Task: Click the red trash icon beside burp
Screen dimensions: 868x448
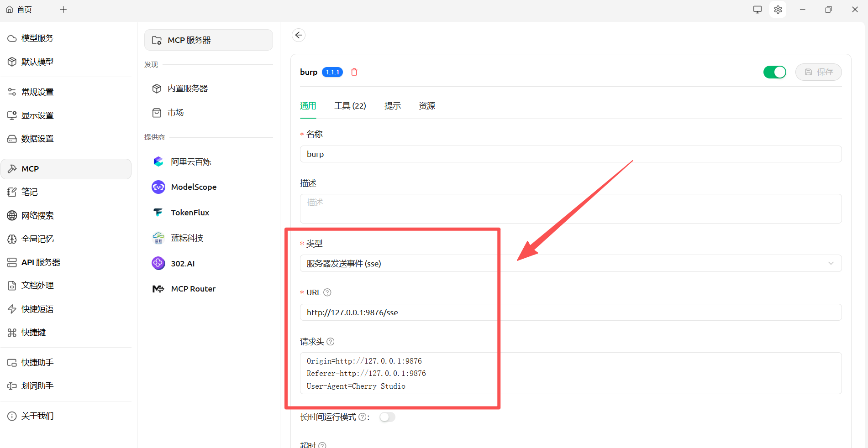Action: pos(354,72)
